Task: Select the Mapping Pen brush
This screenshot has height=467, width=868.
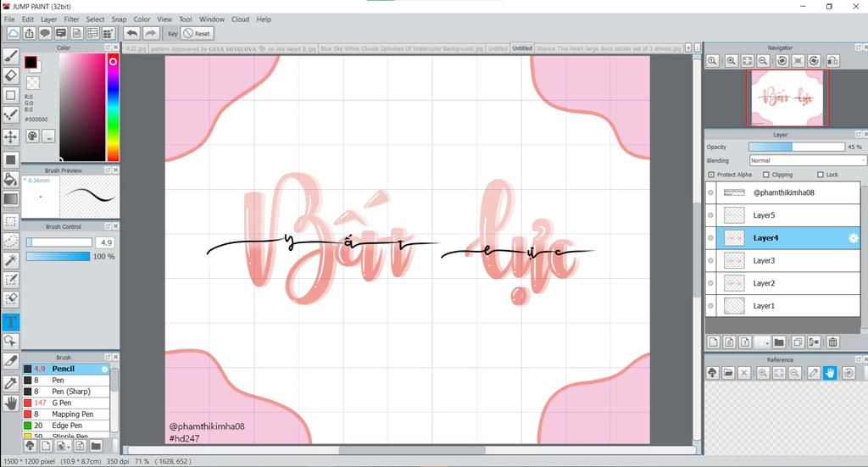Action: click(66, 414)
